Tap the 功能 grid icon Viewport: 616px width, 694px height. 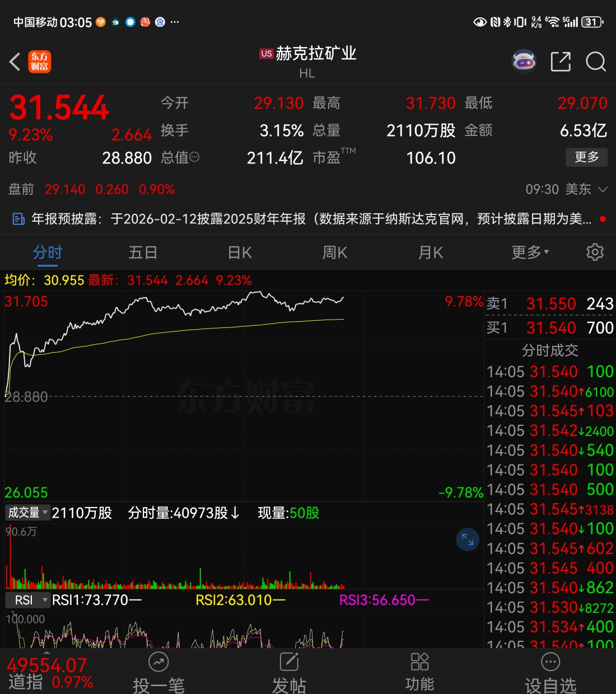419,662
